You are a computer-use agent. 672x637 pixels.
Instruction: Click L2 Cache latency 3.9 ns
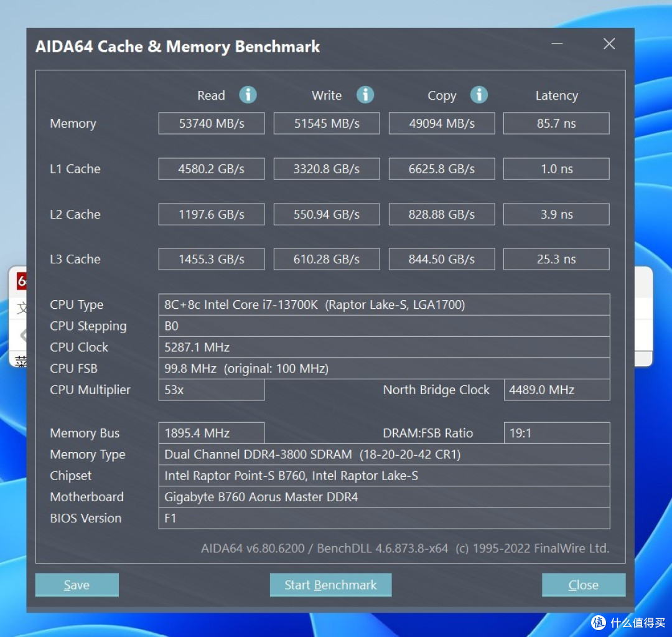point(556,214)
